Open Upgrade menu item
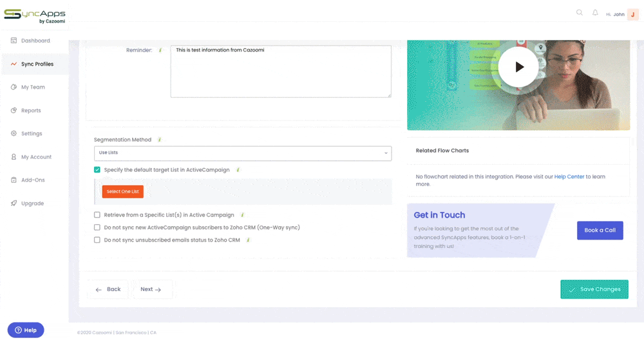644x342 pixels. tap(32, 204)
